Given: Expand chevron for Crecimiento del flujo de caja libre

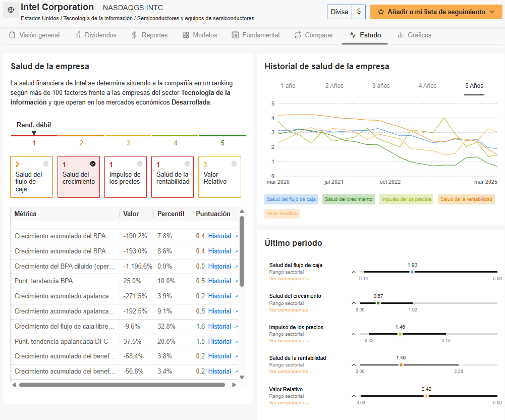Looking at the screenshot, I should pyautogui.click(x=237, y=327).
